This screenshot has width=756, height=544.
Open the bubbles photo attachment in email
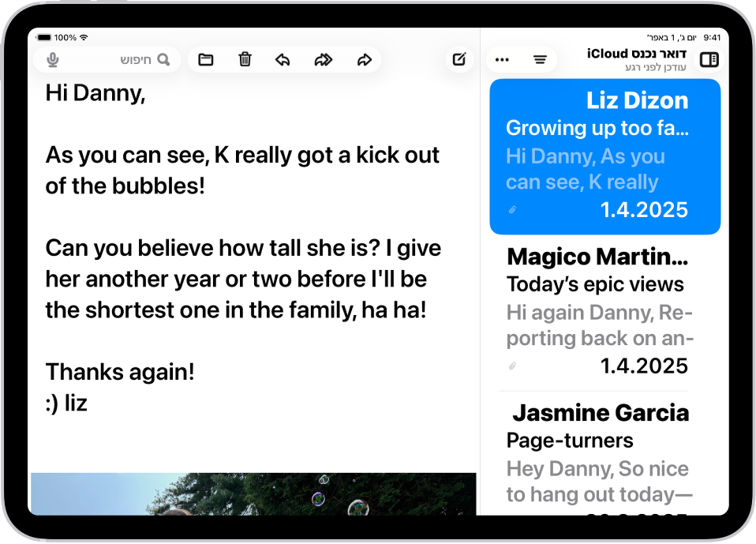(x=253, y=493)
